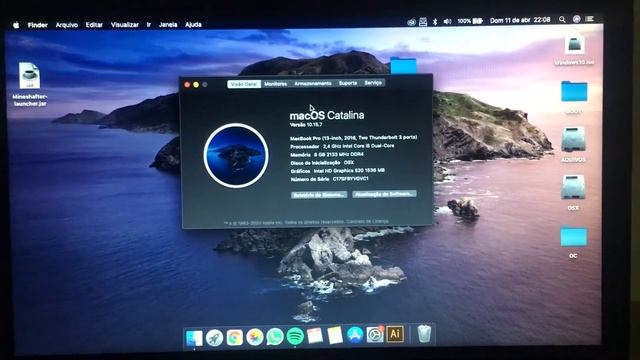The width and height of the screenshot is (640, 360).
Task: Open the Arquivo menu
Action: tap(67, 25)
